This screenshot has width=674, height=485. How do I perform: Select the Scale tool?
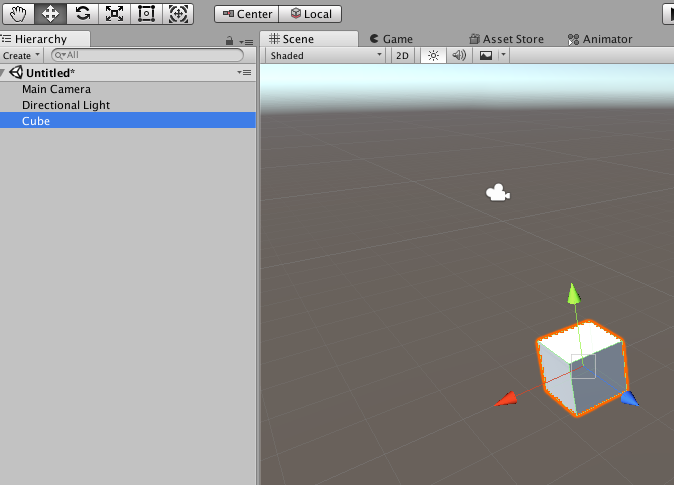click(114, 14)
